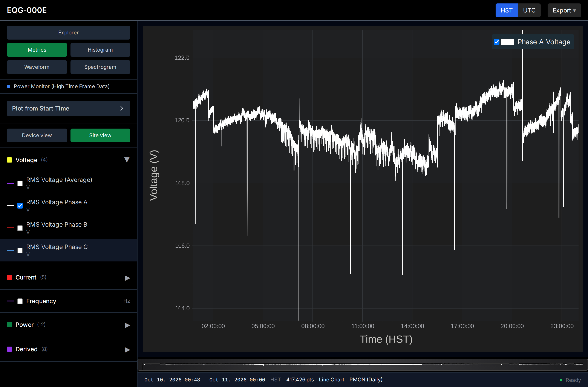
Task: Open the Export dropdown
Action: (x=564, y=10)
